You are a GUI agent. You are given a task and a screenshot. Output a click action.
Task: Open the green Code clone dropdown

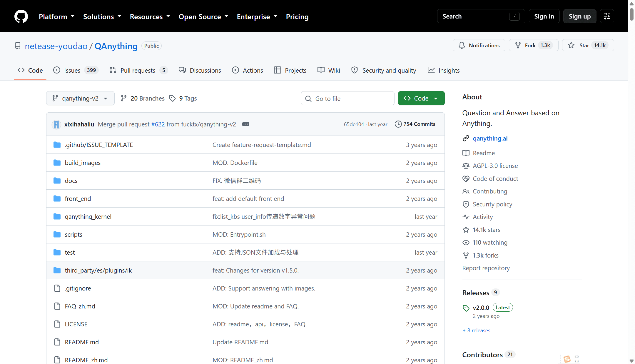point(421,98)
